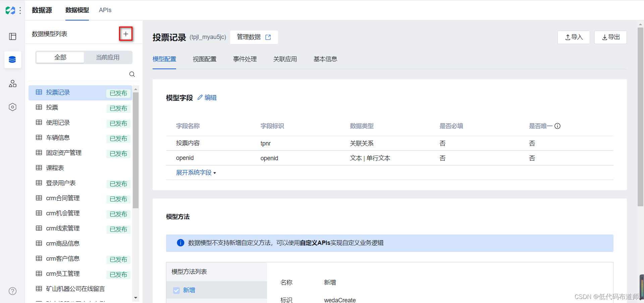Add a new data model with plus

126,34
